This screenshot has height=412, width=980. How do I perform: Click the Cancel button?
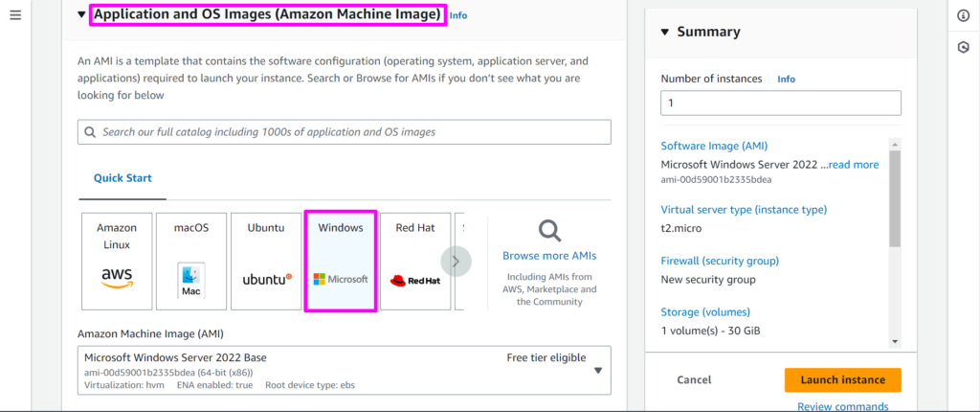[694, 380]
